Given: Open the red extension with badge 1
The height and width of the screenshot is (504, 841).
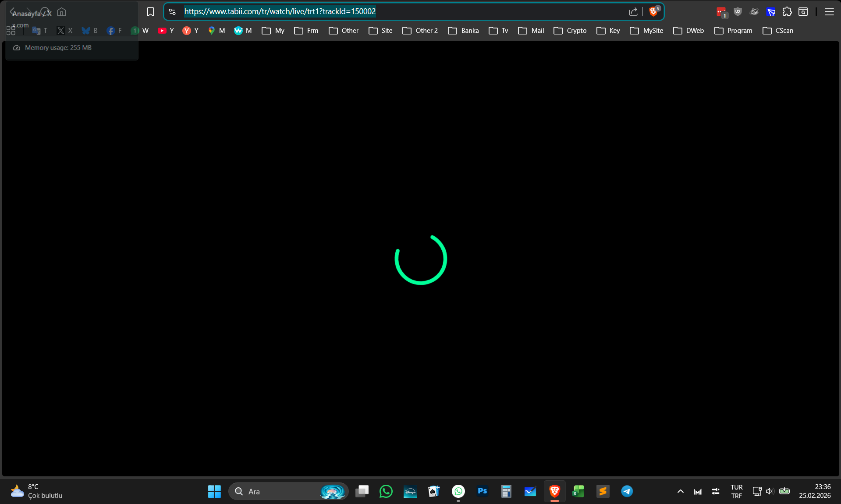Looking at the screenshot, I should (x=721, y=12).
